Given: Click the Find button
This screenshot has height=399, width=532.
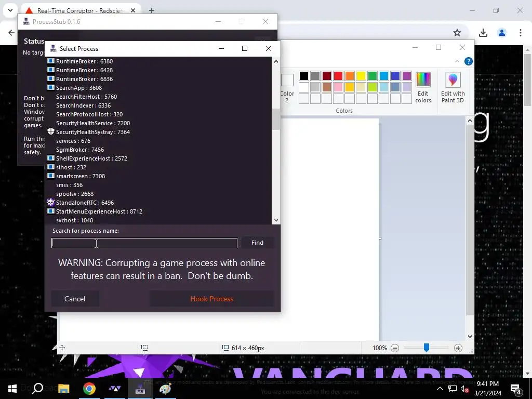Looking at the screenshot, I should coord(257,243).
